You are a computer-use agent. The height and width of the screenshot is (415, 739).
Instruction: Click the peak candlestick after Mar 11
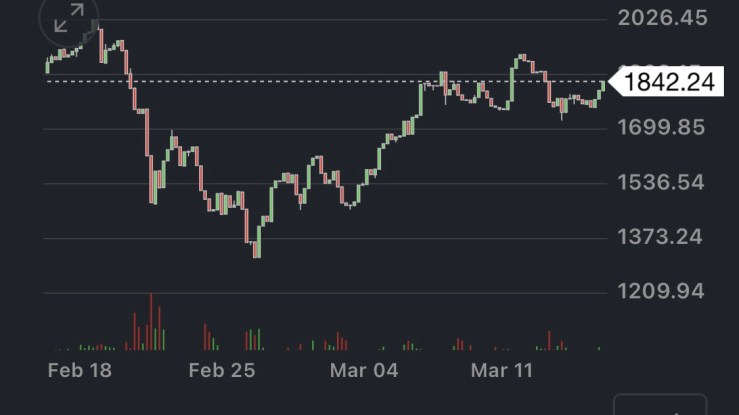tap(521, 60)
